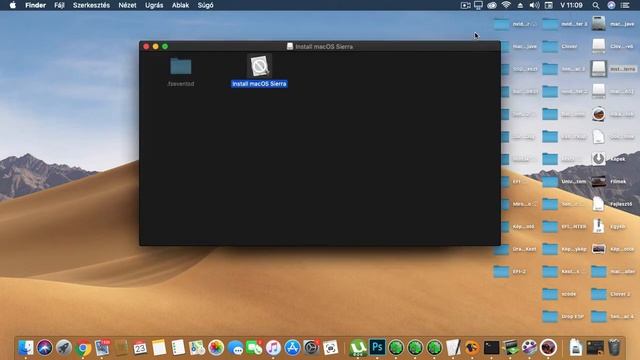
Task: Open Notification Center list icon
Action: coord(625,5)
